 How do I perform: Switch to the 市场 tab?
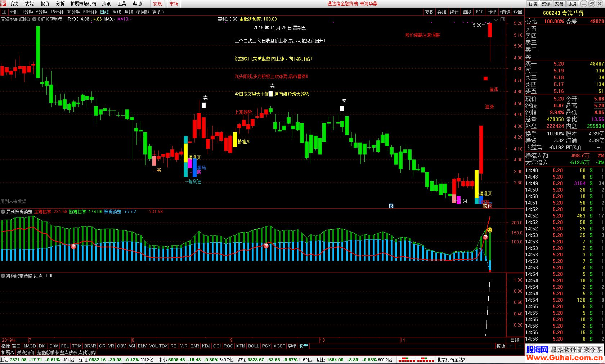tap(174, 4)
